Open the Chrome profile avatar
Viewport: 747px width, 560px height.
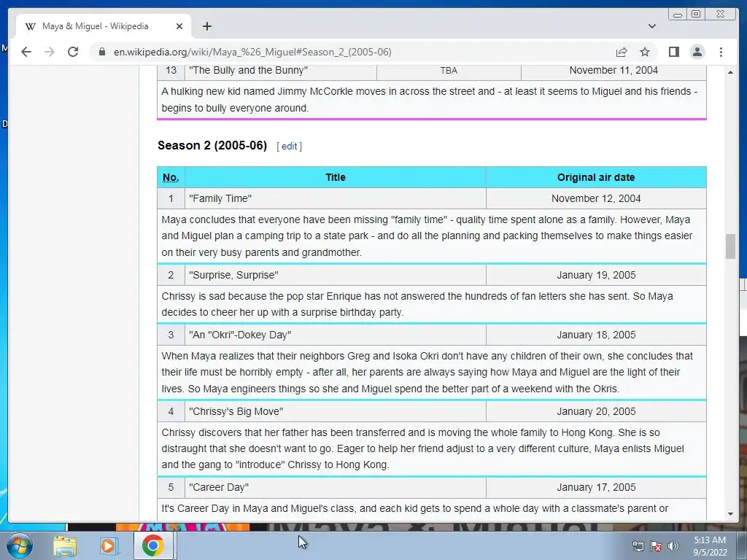697,52
